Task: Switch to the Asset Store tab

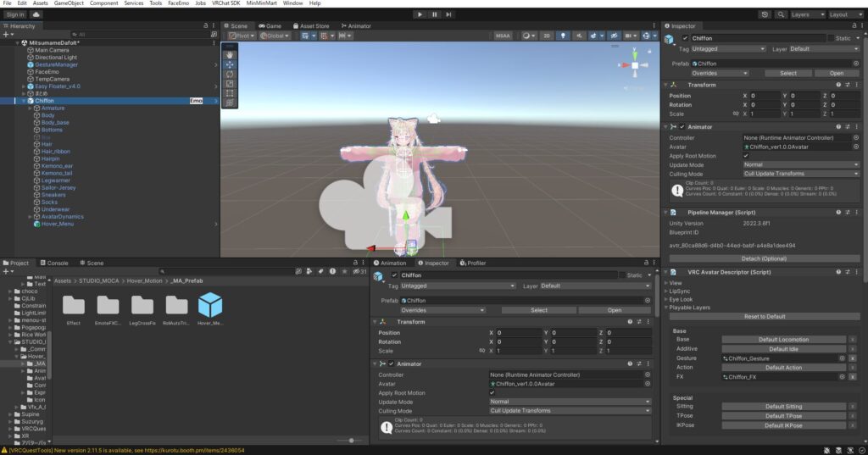Action: pos(314,26)
